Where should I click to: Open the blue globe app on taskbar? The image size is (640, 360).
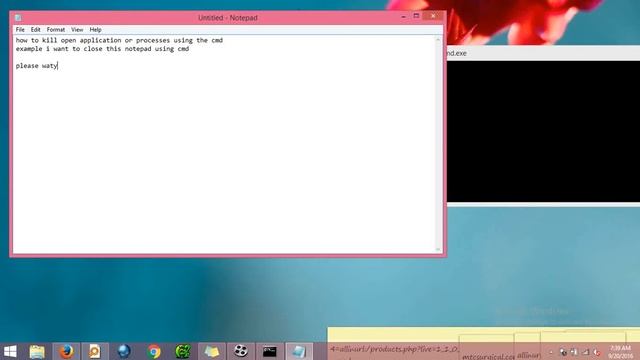(124, 351)
